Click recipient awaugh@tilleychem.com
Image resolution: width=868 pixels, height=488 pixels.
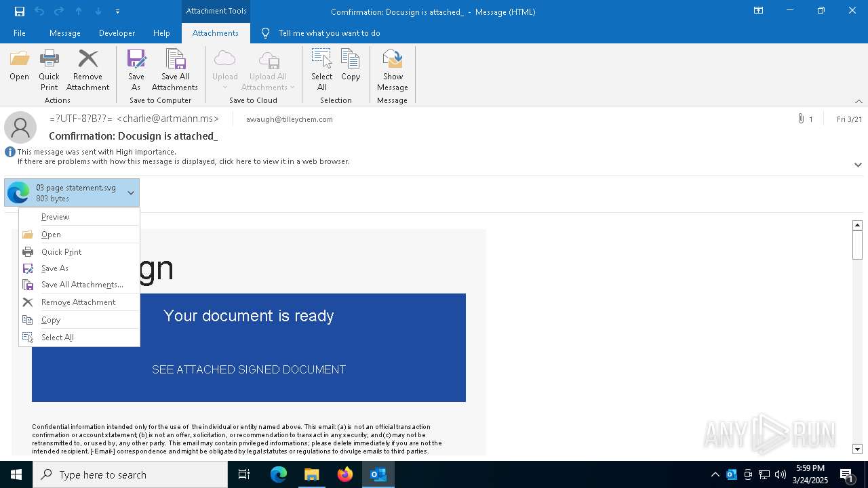tap(290, 119)
